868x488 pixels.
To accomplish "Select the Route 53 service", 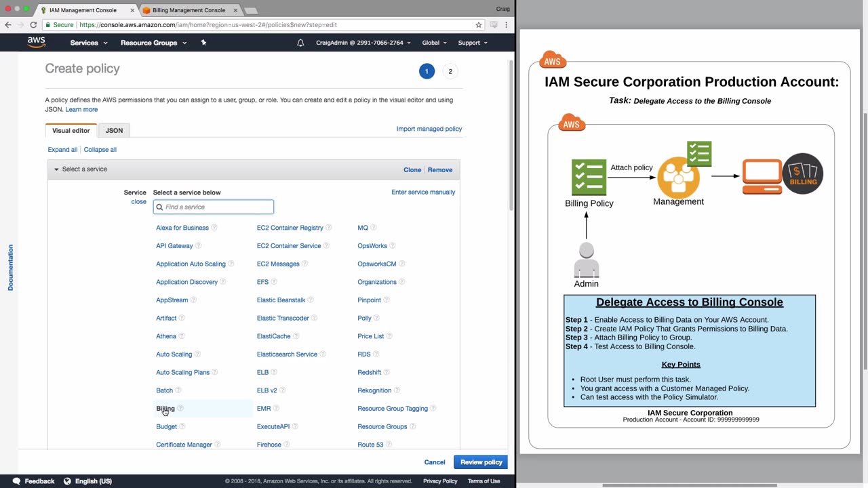I will point(370,445).
